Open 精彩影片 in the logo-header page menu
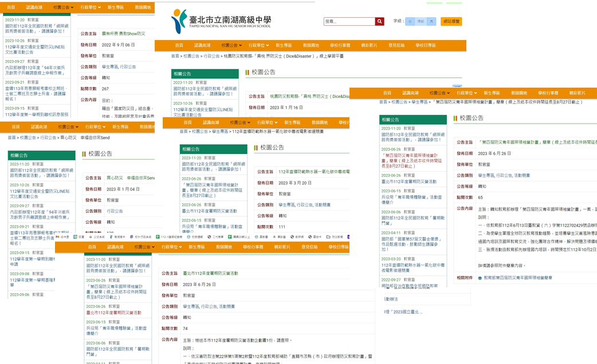The height and width of the screenshot is (364, 597). click(x=370, y=45)
